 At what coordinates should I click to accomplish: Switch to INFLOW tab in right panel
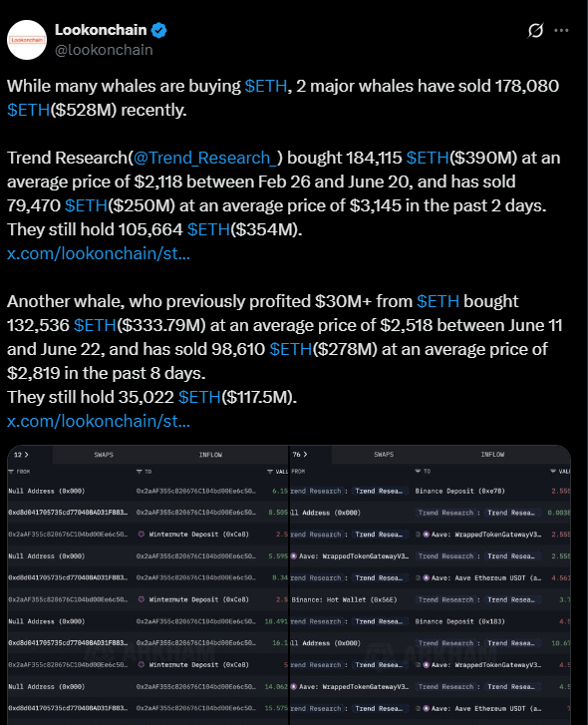(492, 455)
